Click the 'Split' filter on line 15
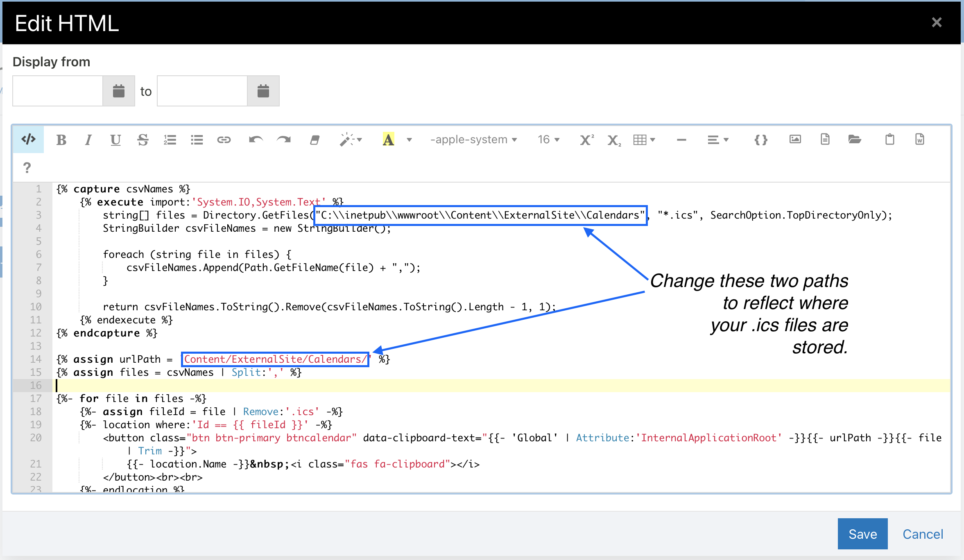964x560 pixels. [x=246, y=372]
